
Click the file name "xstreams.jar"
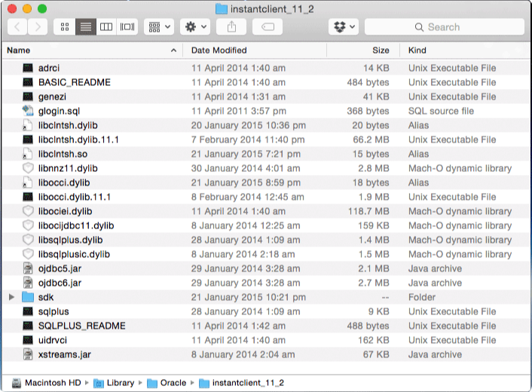tap(65, 354)
